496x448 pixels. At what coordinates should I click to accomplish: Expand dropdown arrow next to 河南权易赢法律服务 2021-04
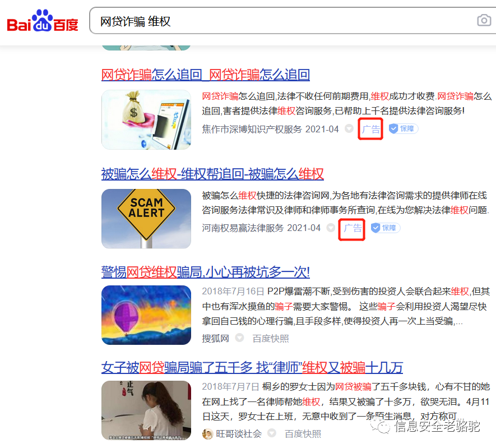pos(331,228)
